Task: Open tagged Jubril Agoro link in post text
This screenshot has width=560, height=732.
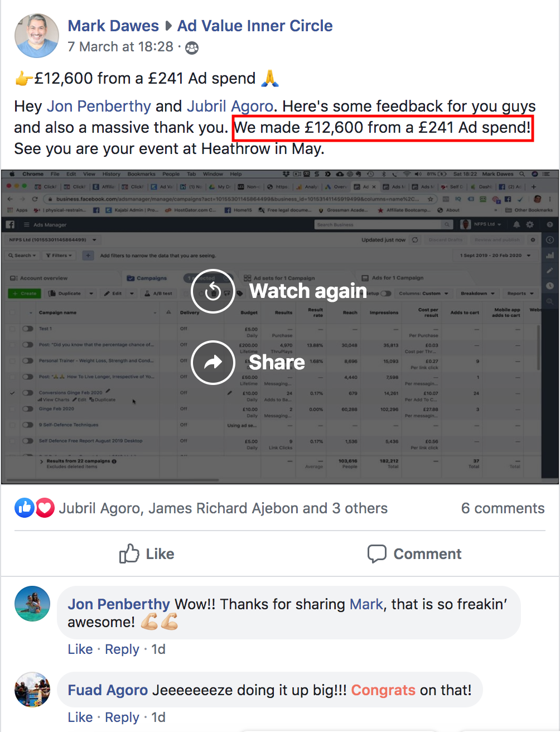Action: 230,106
